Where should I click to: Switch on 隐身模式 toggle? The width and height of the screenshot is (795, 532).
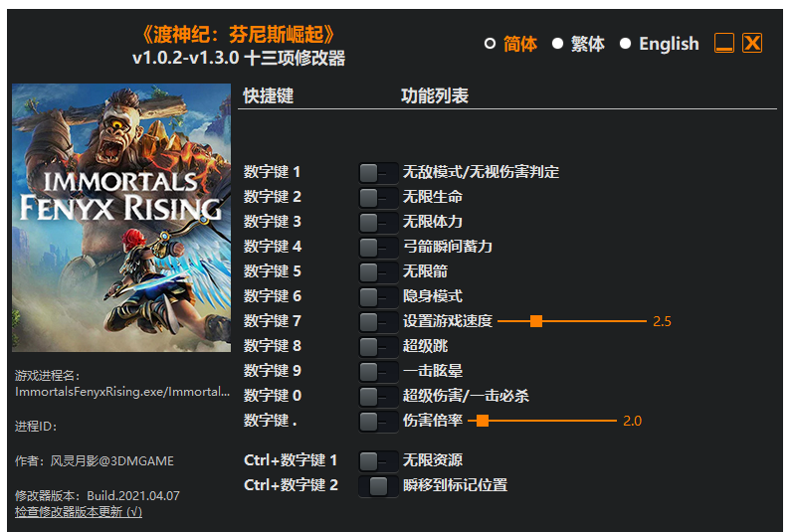click(378, 297)
